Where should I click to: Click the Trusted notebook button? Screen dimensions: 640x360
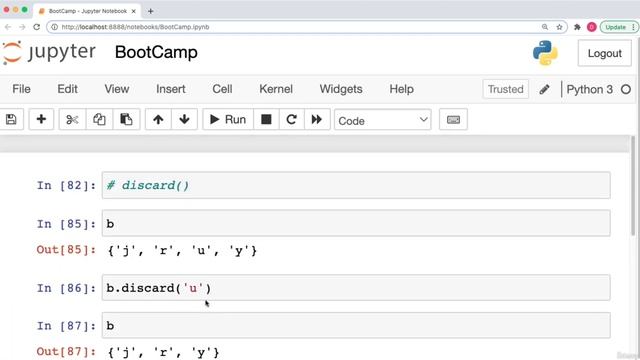pos(505,89)
